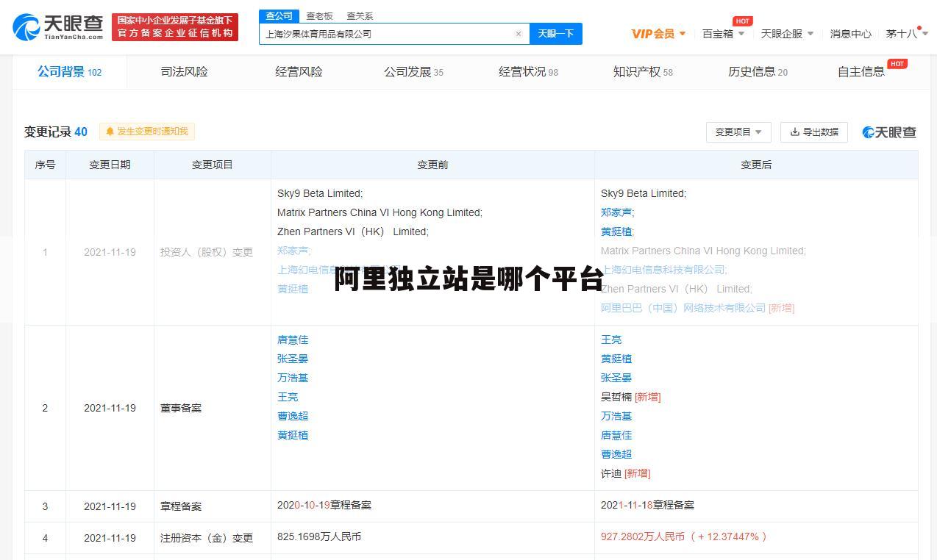Switch to 经营状况 tab

pos(528,72)
